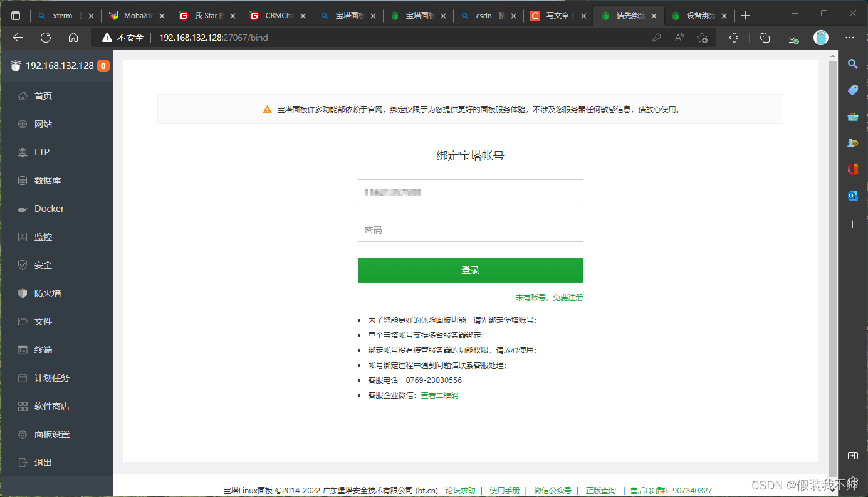Click the 退出 logout icon

pos(23,463)
